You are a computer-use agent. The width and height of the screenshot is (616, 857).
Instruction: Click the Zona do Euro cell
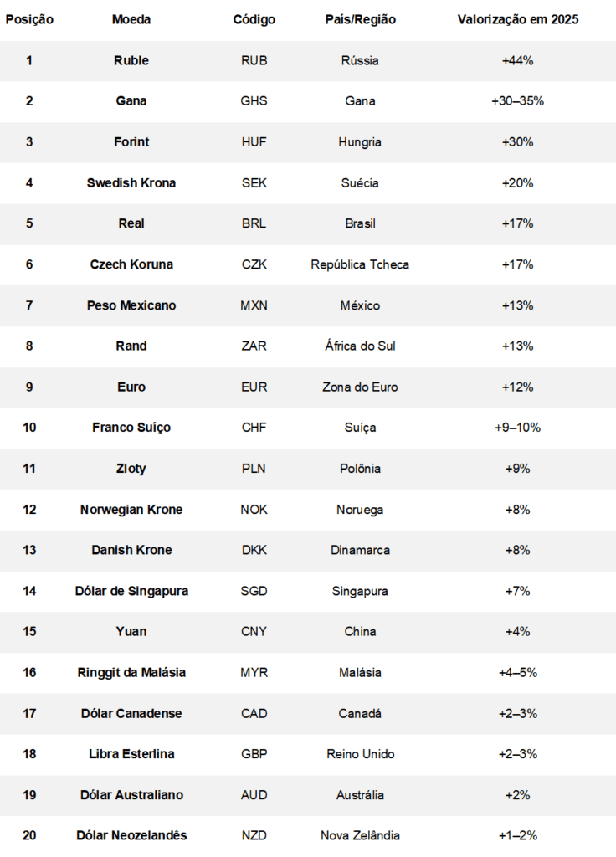click(x=360, y=387)
